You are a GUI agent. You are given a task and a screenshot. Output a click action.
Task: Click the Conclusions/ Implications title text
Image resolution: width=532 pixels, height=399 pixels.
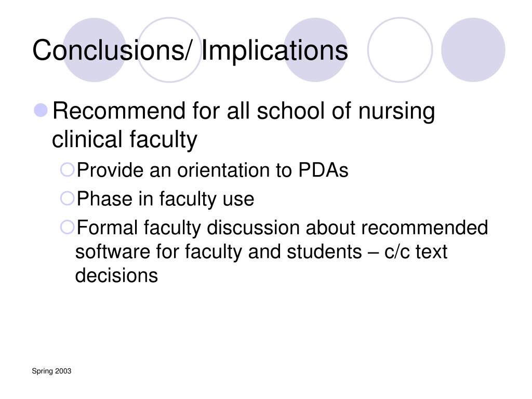[190, 50]
